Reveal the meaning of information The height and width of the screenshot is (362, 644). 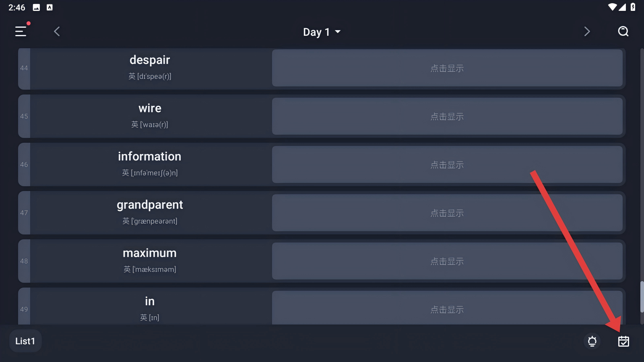(x=447, y=165)
